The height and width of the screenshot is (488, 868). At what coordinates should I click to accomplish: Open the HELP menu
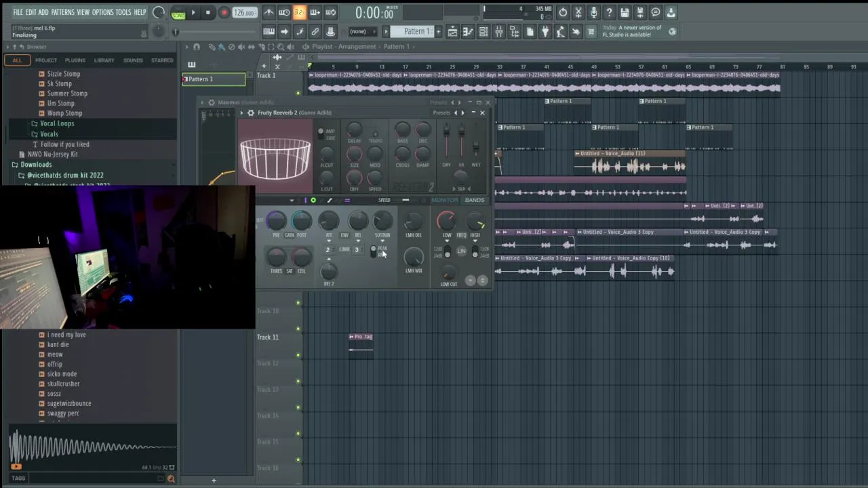pyautogui.click(x=140, y=12)
